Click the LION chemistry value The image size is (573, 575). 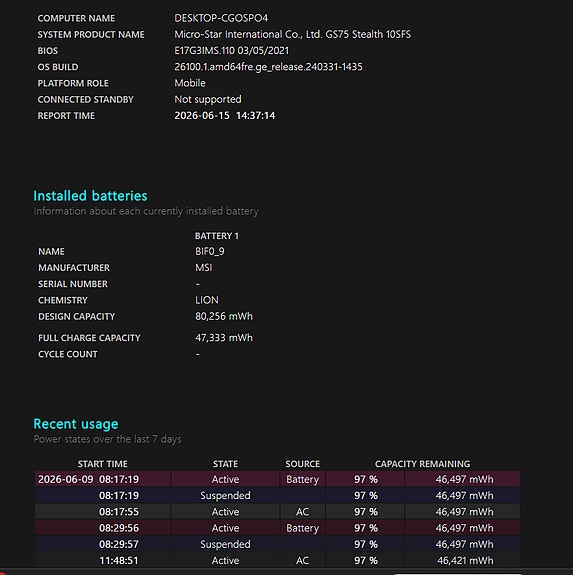[x=207, y=300]
